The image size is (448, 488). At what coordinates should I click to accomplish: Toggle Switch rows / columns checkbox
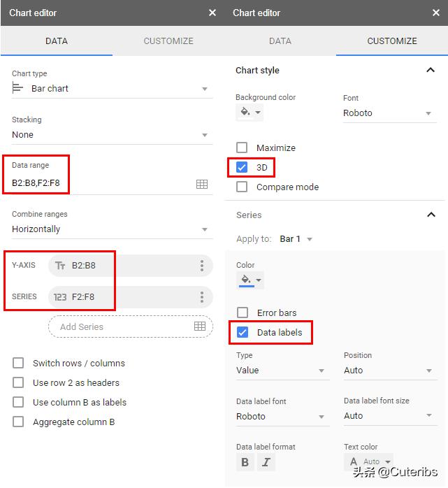18,363
